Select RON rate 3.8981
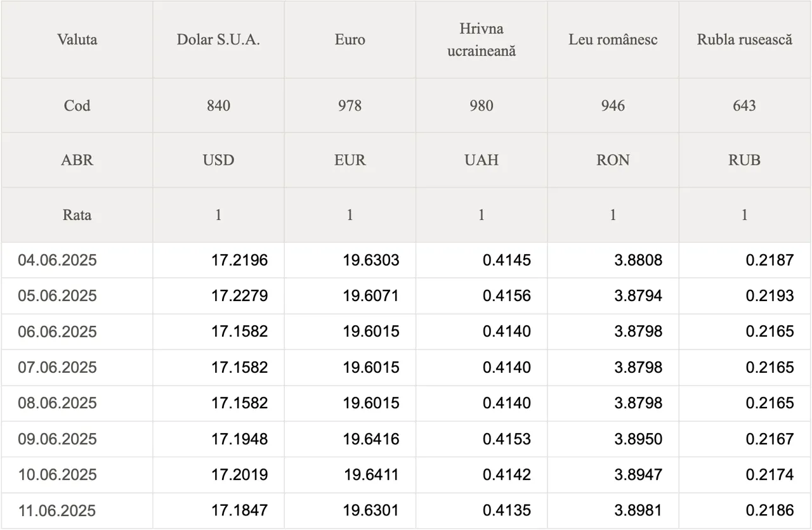812x530 pixels. (x=638, y=510)
